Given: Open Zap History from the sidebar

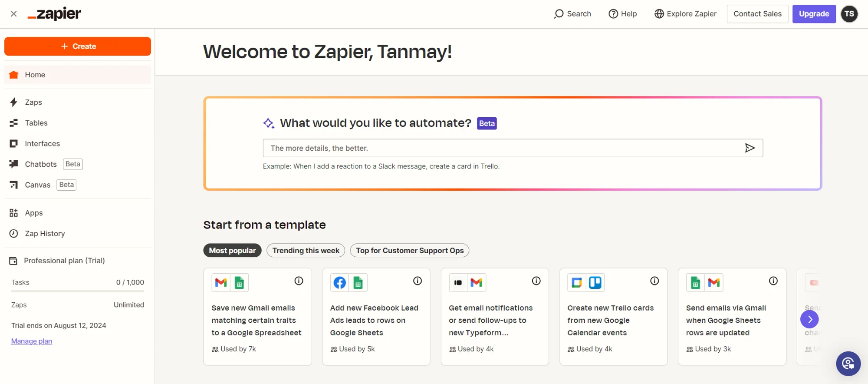Looking at the screenshot, I should [x=78, y=234].
